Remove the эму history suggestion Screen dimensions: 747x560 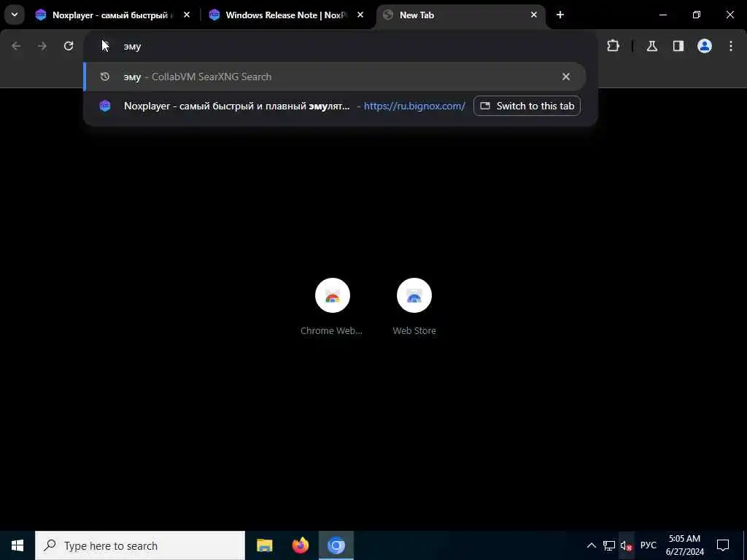coord(566,77)
